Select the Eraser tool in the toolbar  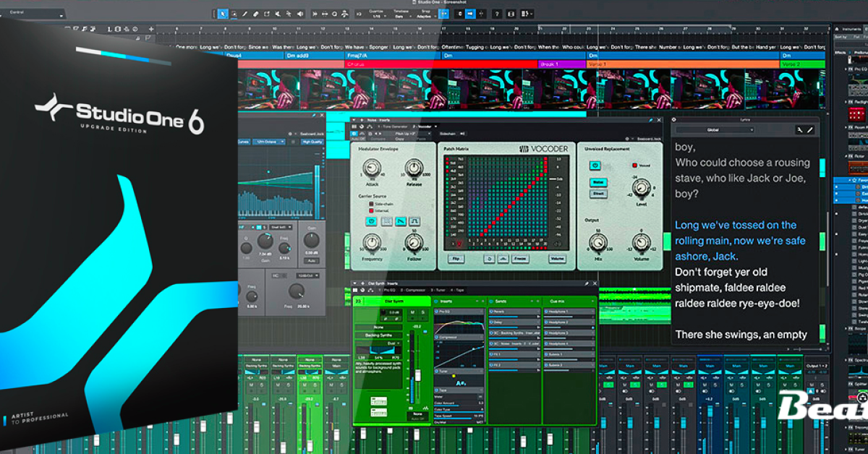(255, 14)
